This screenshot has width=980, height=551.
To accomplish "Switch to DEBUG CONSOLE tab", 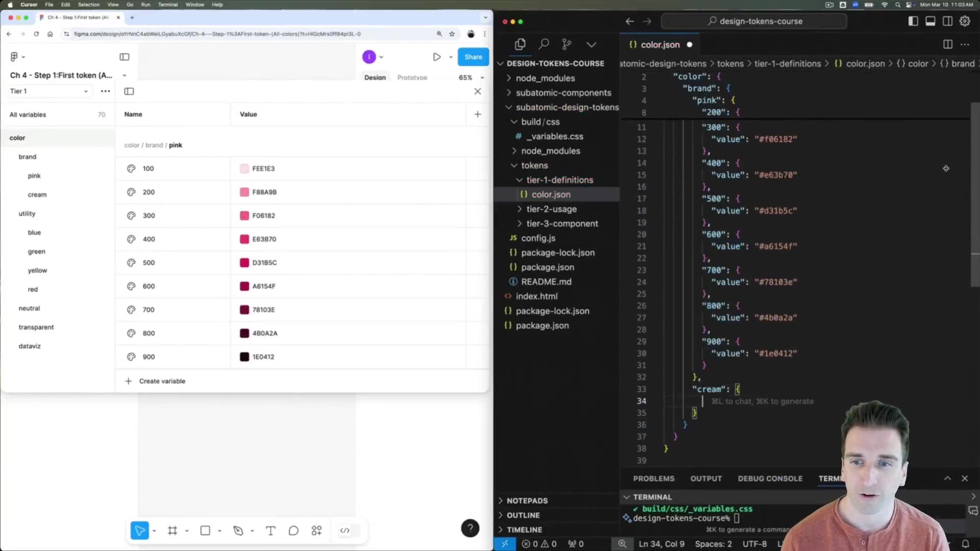I will [770, 479].
